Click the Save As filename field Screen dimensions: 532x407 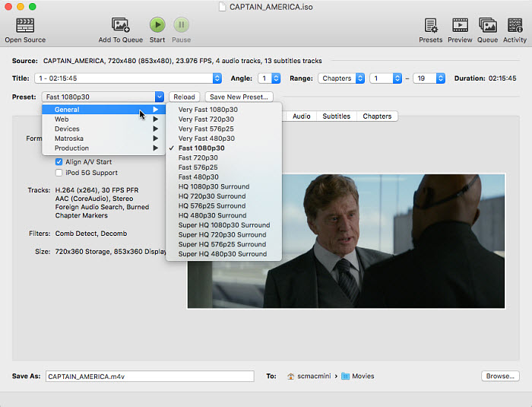pos(150,376)
